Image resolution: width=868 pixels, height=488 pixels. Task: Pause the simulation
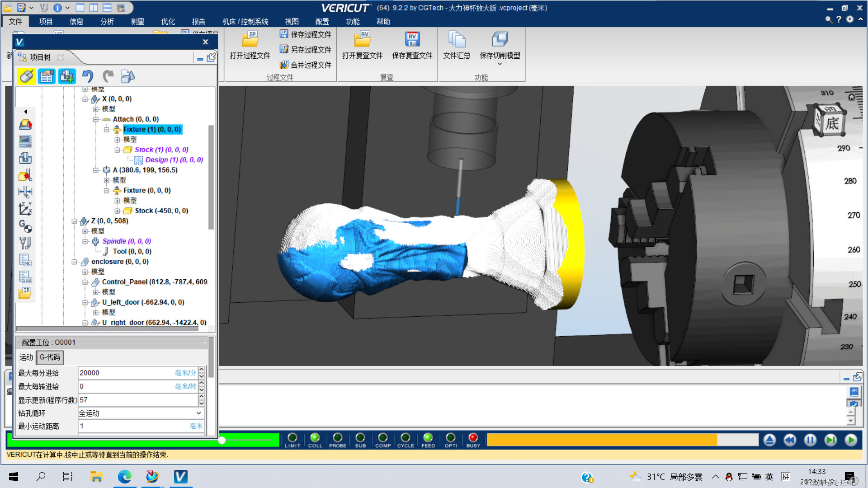pos(810,440)
